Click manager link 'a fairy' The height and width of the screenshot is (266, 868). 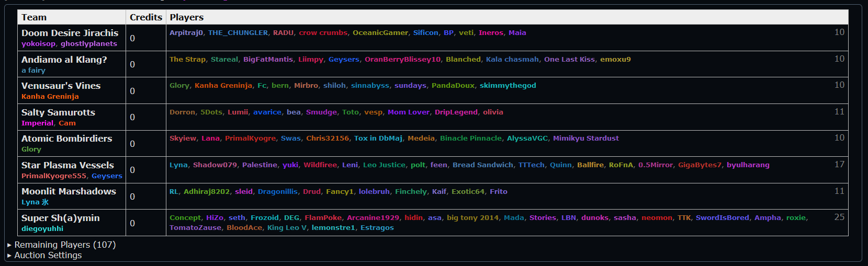tap(33, 70)
